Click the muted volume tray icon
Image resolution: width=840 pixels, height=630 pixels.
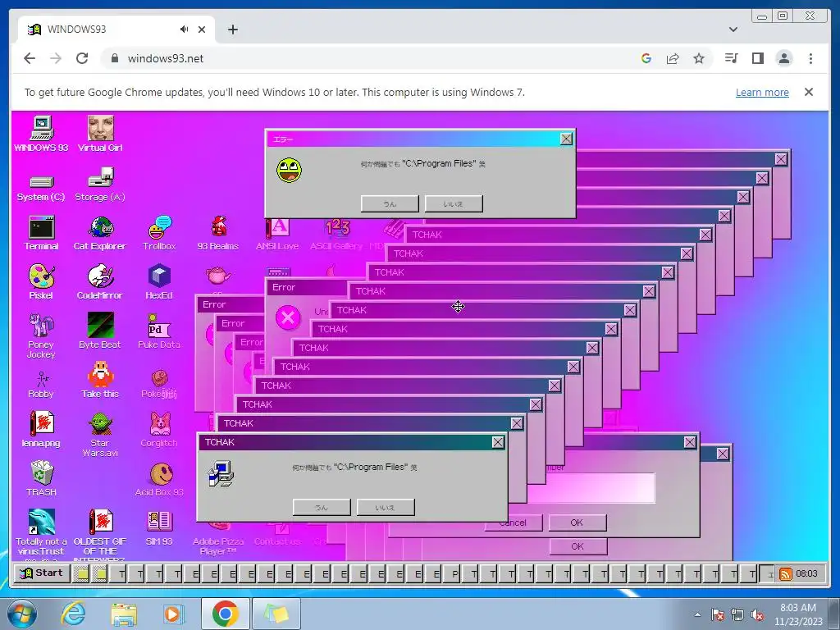[x=757, y=614]
